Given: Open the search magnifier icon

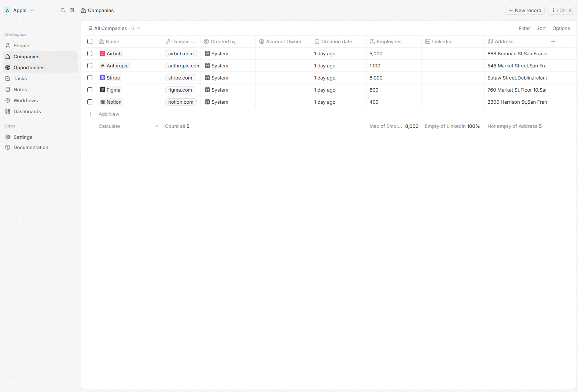Looking at the screenshot, I should coord(63,10).
